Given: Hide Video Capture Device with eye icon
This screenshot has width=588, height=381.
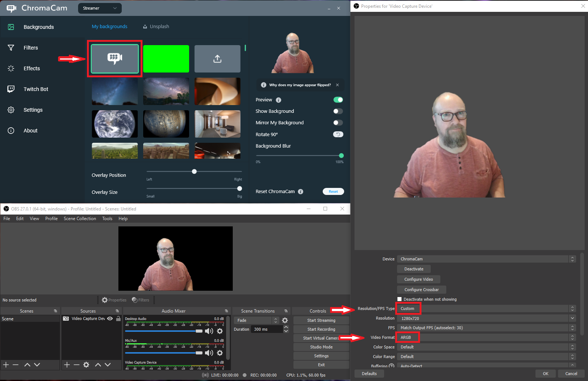Looking at the screenshot, I should (x=110, y=318).
